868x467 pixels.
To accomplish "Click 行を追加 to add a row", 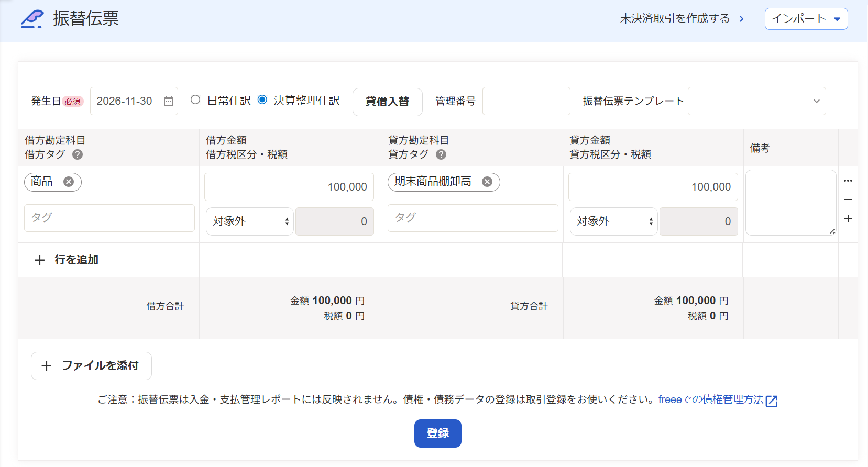I will click(x=67, y=260).
